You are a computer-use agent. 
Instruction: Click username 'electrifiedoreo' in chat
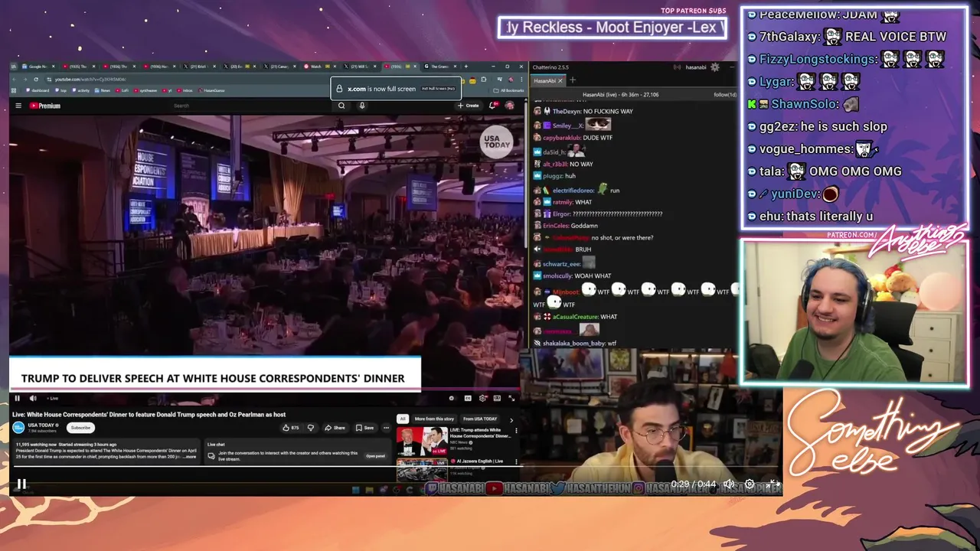point(573,190)
